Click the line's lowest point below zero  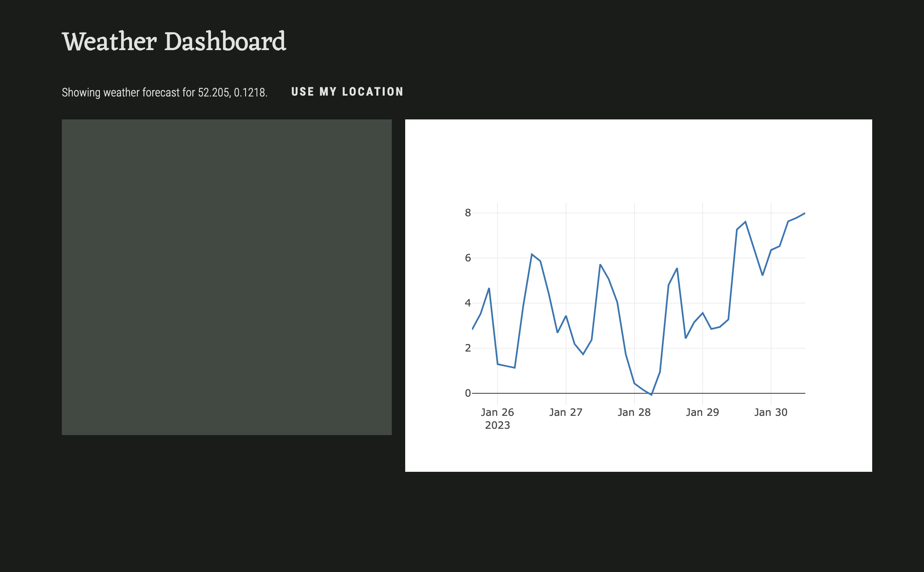coord(651,395)
